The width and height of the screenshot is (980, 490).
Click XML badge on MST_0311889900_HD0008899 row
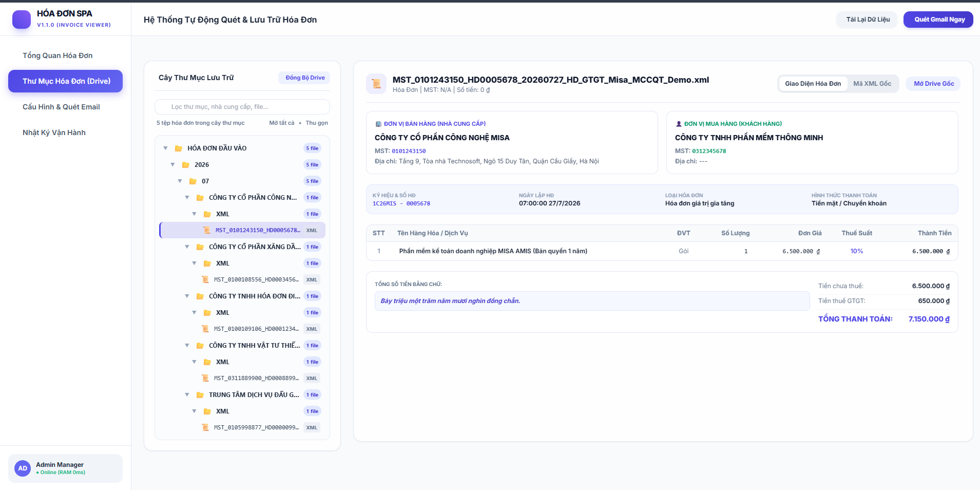tap(312, 379)
